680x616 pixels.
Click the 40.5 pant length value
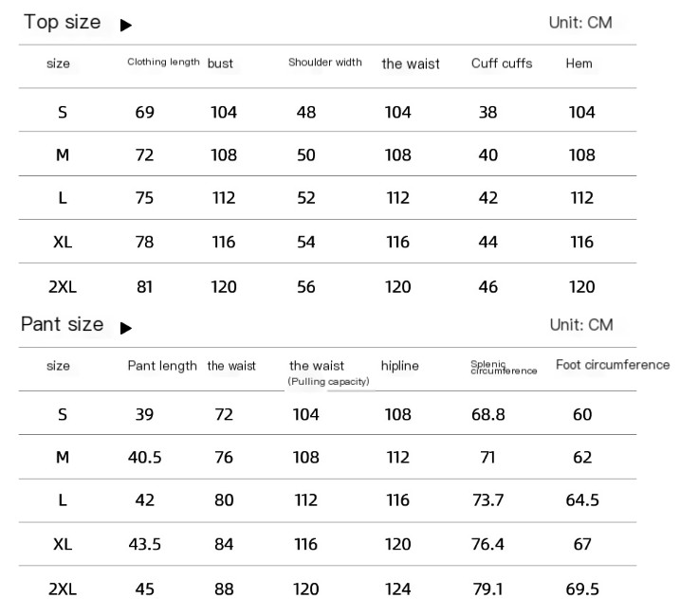(144, 458)
